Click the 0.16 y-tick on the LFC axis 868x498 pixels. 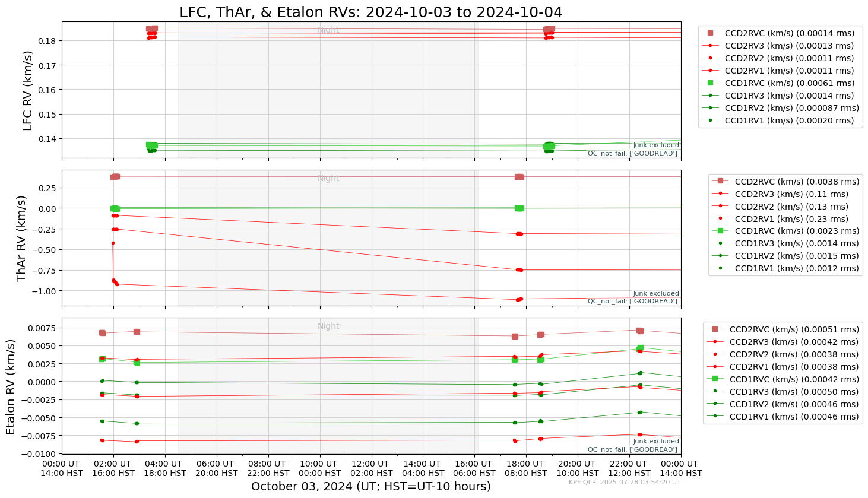point(47,90)
